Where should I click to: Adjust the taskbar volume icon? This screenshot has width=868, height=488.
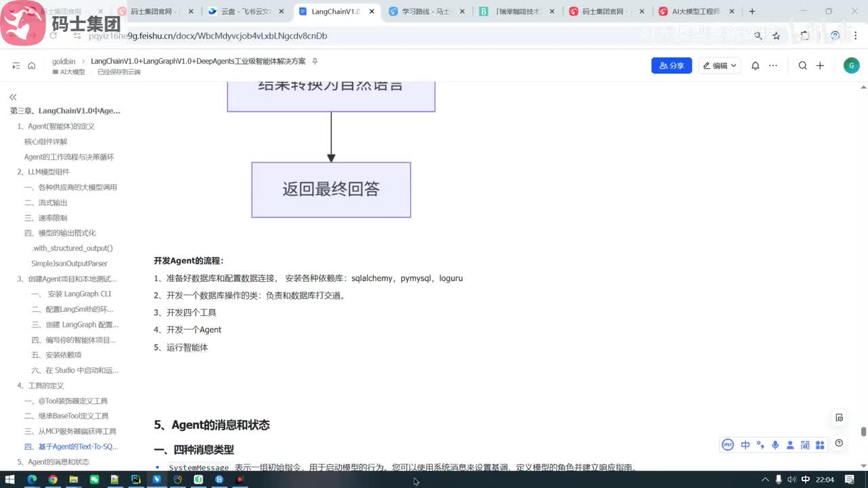[x=791, y=480]
